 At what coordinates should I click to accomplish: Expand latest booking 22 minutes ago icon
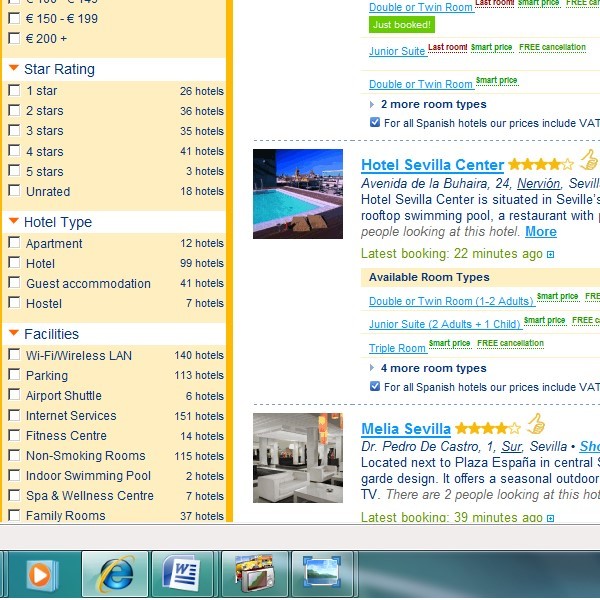point(550,254)
